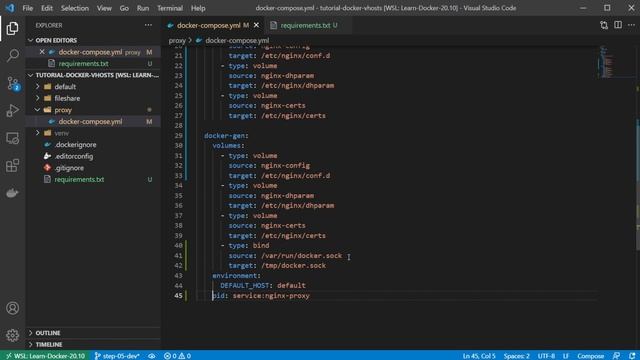640x360 pixels.
Task: Open the View menu
Action: click(104, 8)
